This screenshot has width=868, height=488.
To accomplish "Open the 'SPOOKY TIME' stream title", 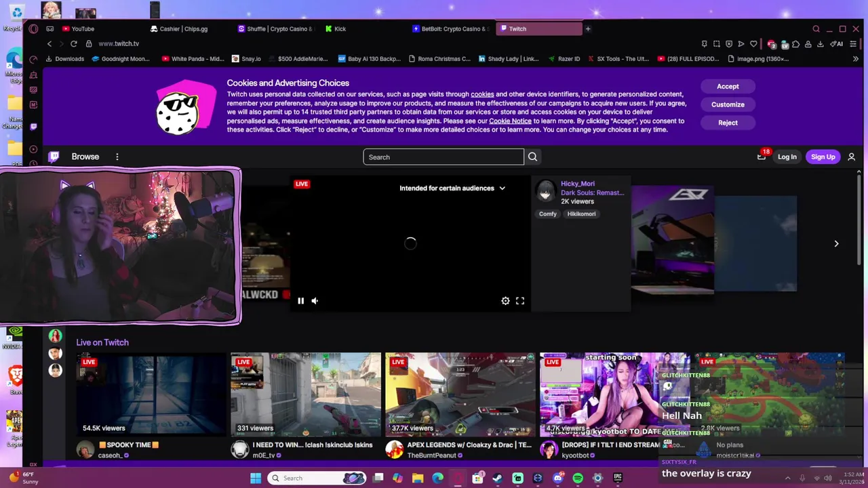I will coord(129,445).
